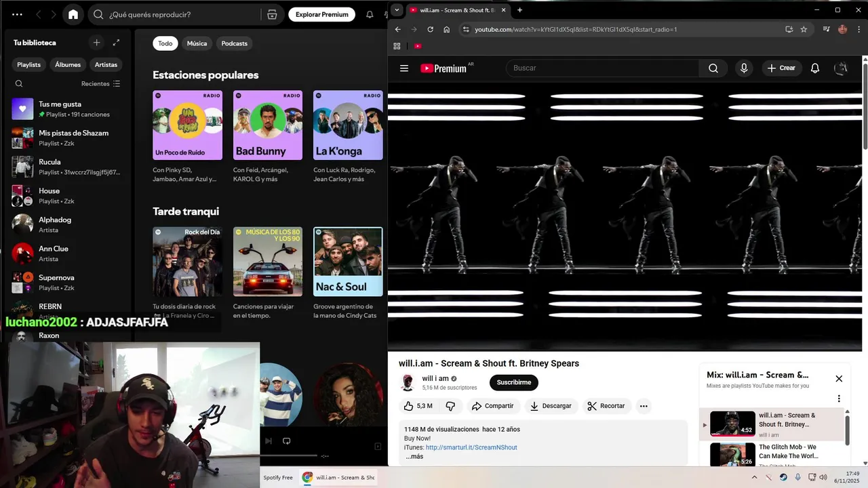The width and height of the screenshot is (868, 488).
Task: Click Explorar Premium button
Action: 322,14
